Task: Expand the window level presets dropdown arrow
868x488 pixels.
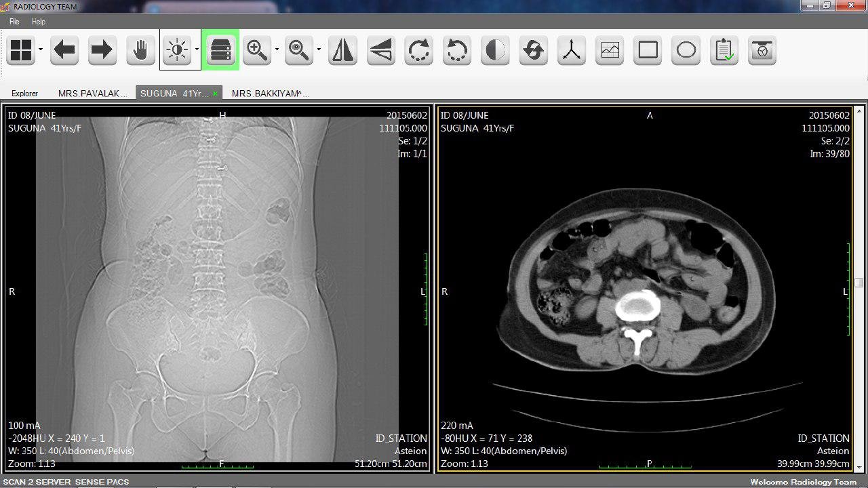Action: [197, 49]
